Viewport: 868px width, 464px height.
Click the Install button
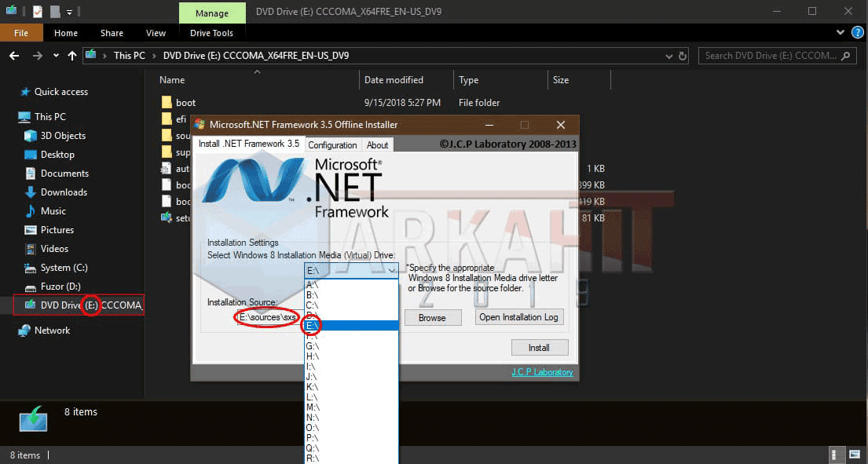(539, 347)
